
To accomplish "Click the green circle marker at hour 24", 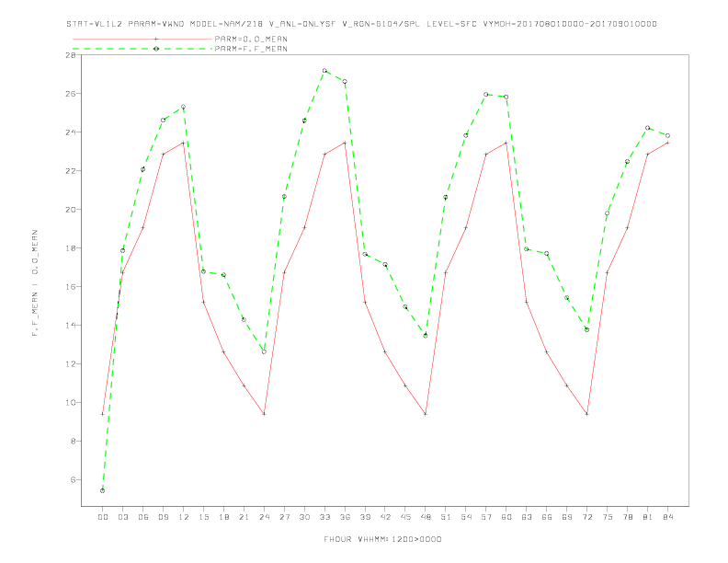I will [x=264, y=351].
